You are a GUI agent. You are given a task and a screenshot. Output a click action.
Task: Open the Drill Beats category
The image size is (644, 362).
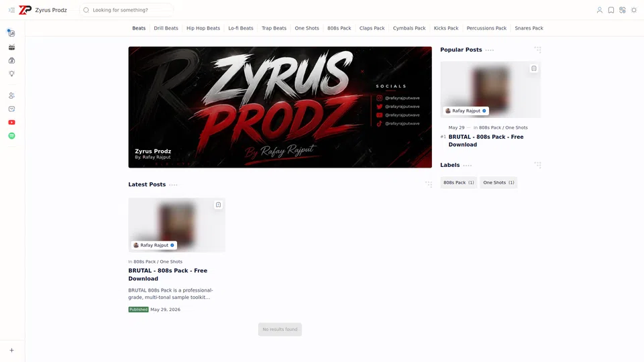[x=166, y=28]
